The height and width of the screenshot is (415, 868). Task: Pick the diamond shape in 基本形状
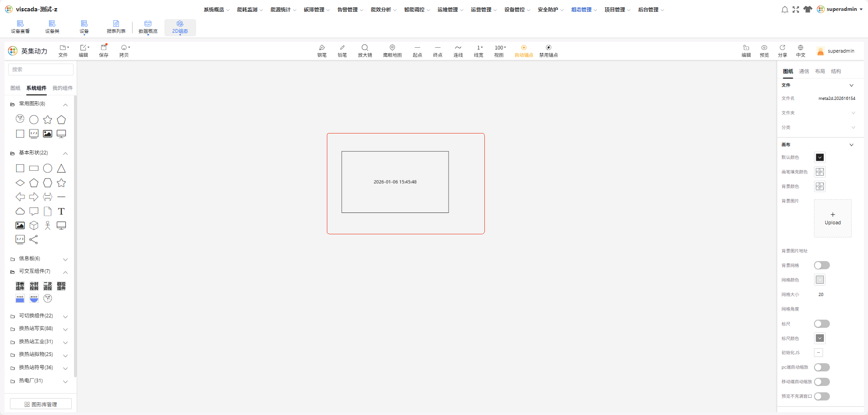click(20, 183)
